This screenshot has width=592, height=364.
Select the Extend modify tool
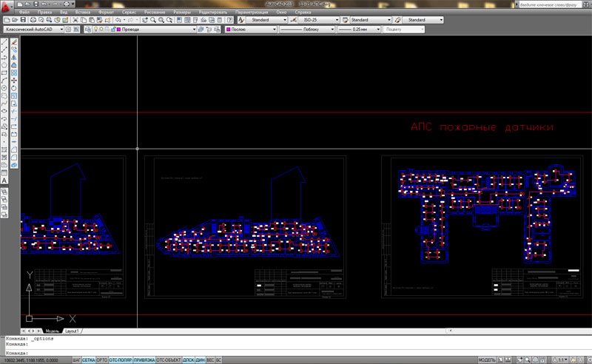click(x=14, y=119)
